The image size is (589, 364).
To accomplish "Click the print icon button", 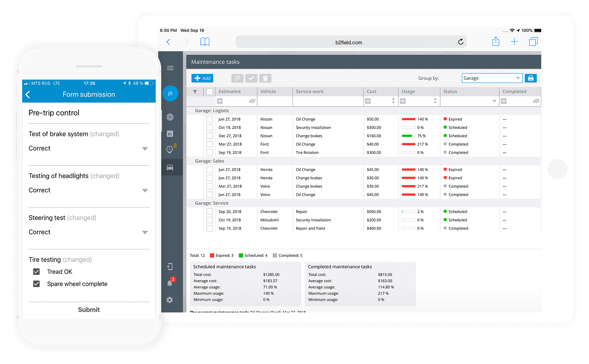I will (531, 78).
